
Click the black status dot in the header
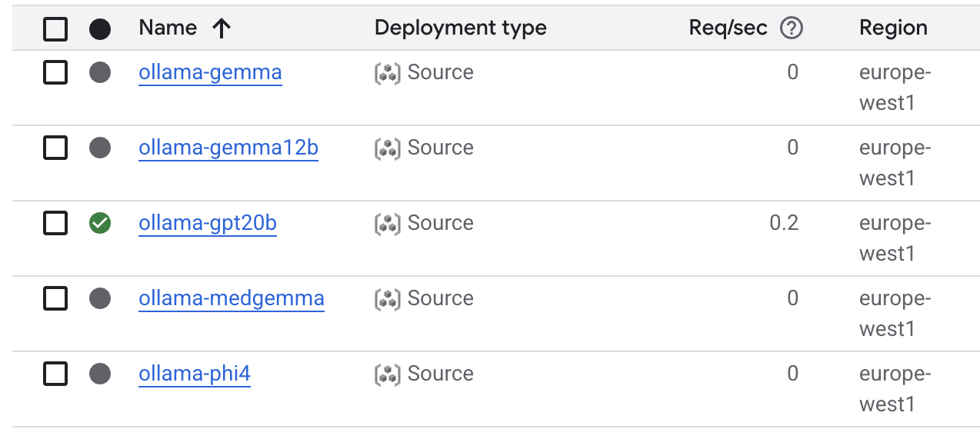pos(100,29)
